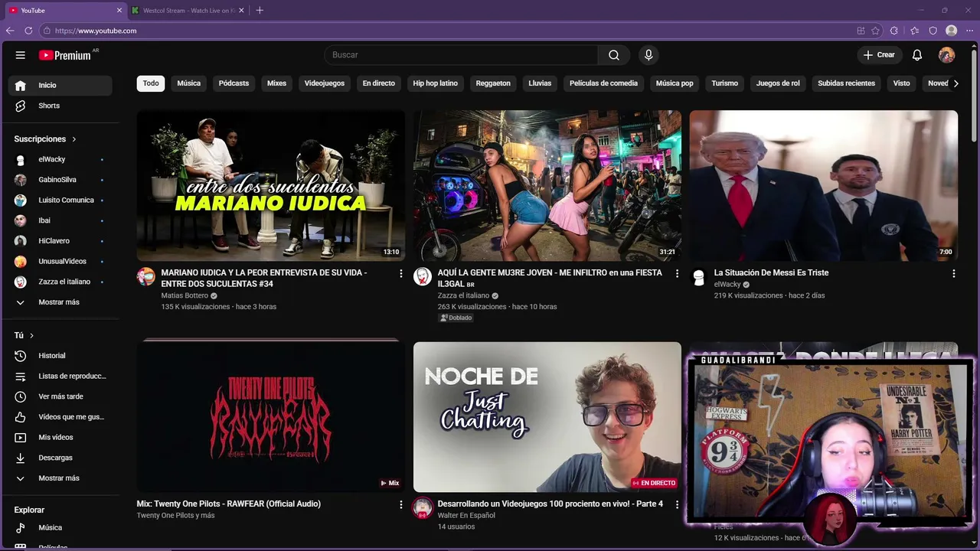Image resolution: width=980 pixels, height=551 pixels.
Task: Open the notifications bell
Action: coord(917,55)
